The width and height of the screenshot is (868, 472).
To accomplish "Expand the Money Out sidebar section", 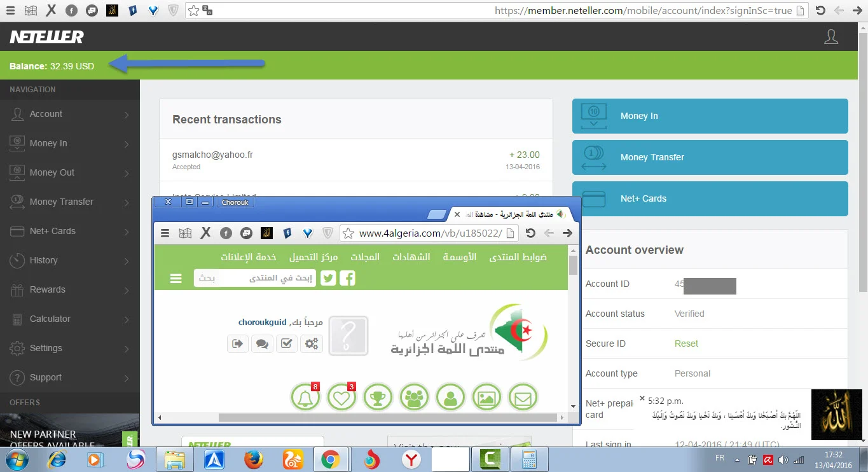I will 70,173.
